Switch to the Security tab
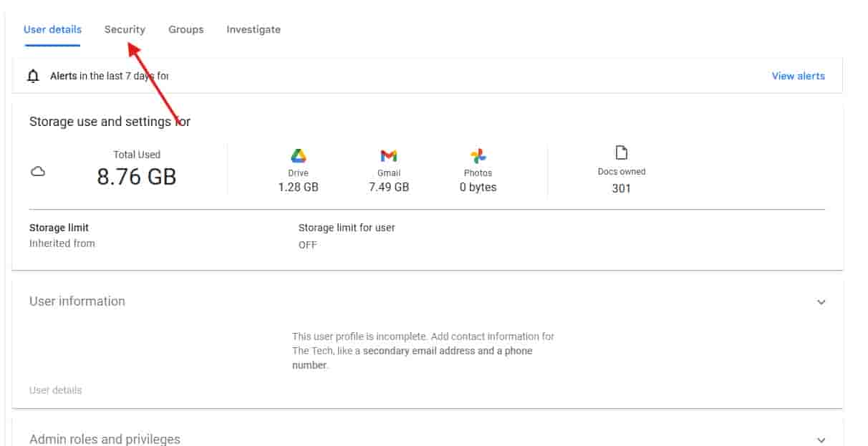The image size is (868, 446). pyautogui.click(x=125, y=29)
